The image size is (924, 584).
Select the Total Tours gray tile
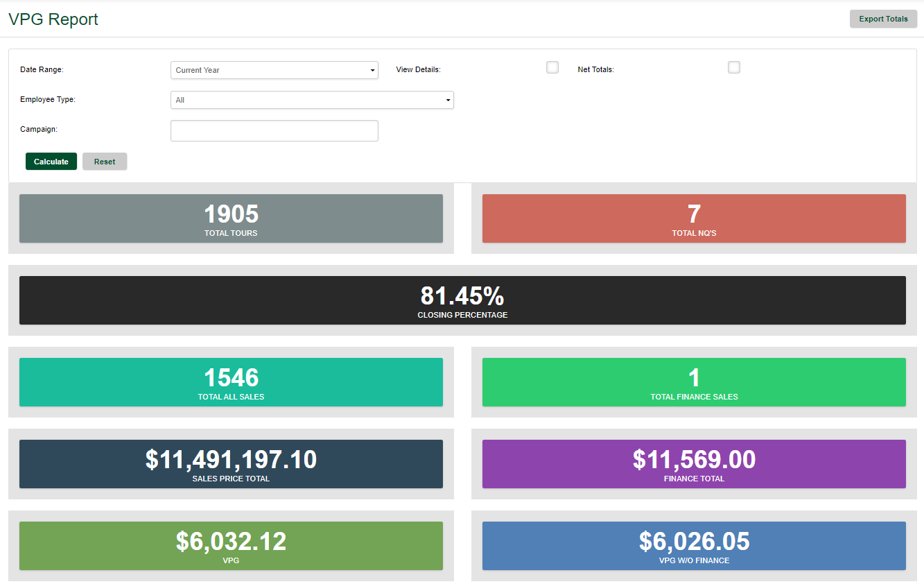231,218
